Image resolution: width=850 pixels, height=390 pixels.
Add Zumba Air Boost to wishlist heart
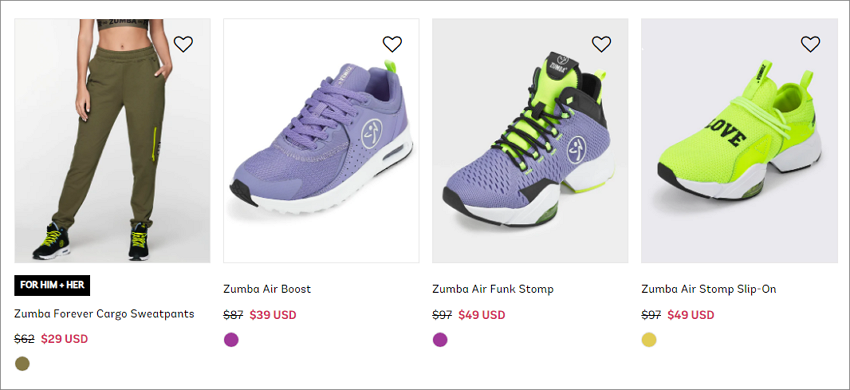pos(392,44)
